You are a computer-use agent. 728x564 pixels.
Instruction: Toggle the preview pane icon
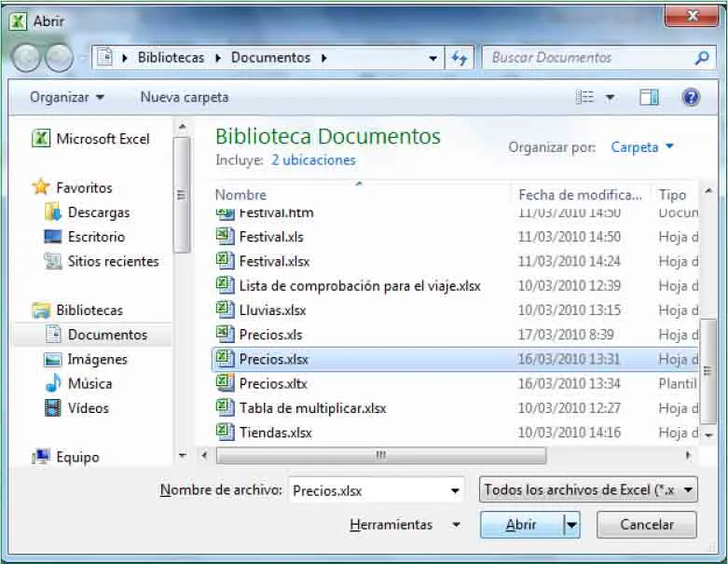pyautogui.click(x=649, y=97)
